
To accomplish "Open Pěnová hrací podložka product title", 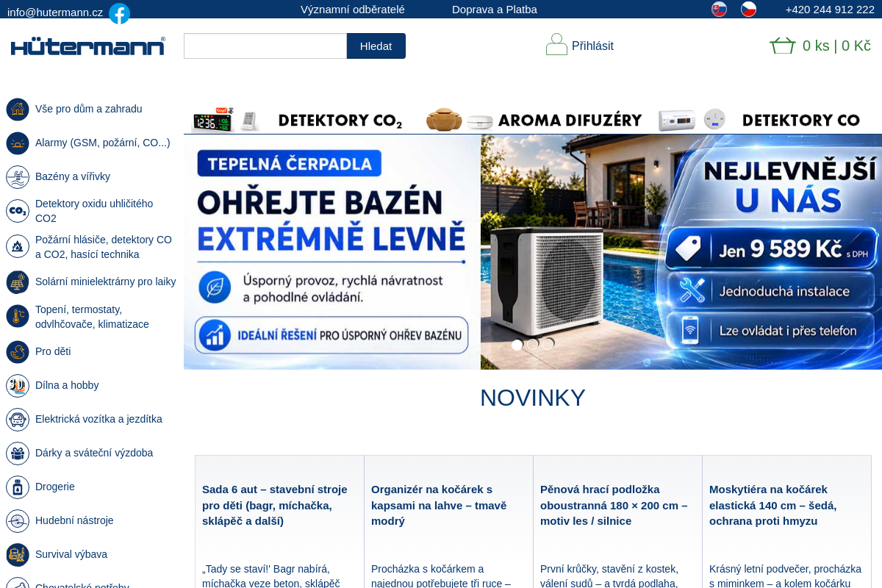I will pyautogui.click(x=614, y=505).
